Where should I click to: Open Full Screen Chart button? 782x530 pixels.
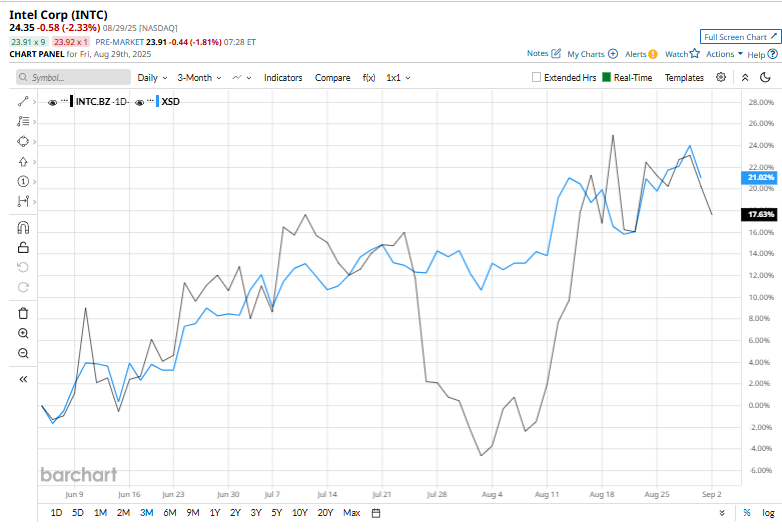point(740,37)
